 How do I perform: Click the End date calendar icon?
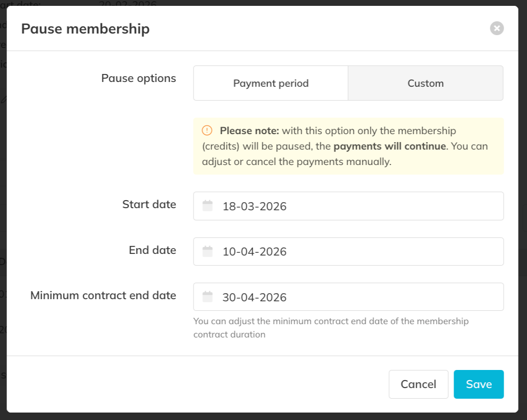[x=208, y=251]
